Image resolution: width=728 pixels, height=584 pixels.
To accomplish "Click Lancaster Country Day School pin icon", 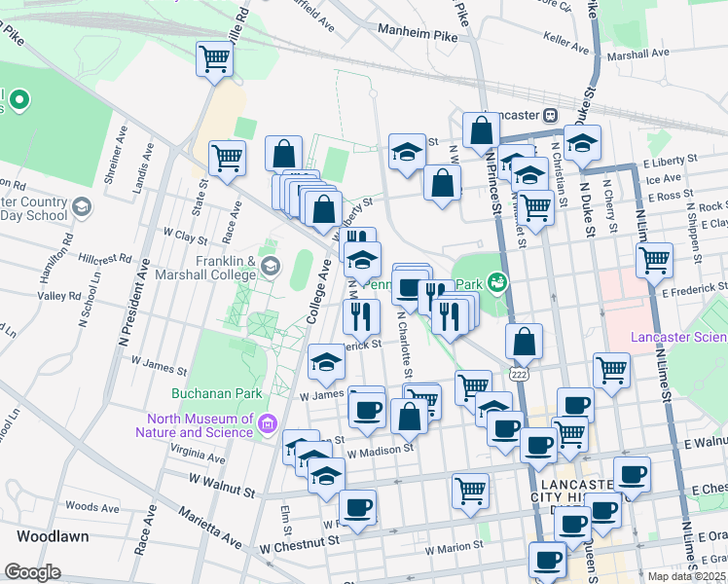I will pyautogui.click(x=82, y=207).
